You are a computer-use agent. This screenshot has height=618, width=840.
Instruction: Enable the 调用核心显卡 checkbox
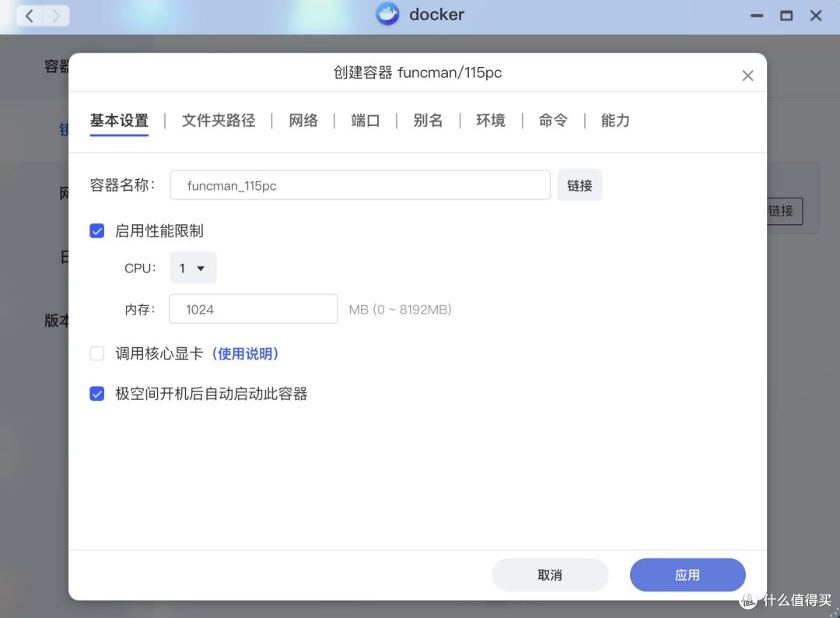click(96, 353)
